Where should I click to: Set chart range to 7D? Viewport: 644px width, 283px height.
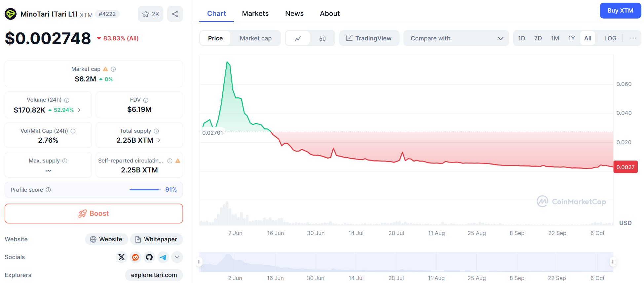(538, 38)
